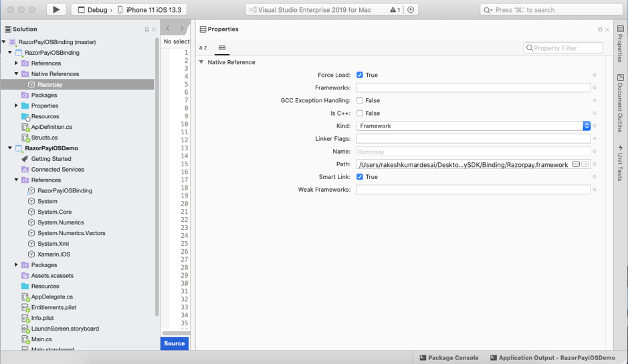
Task: Select Packages folder under RazorPayiOSBinding
Action: click(x=43, y=96)
